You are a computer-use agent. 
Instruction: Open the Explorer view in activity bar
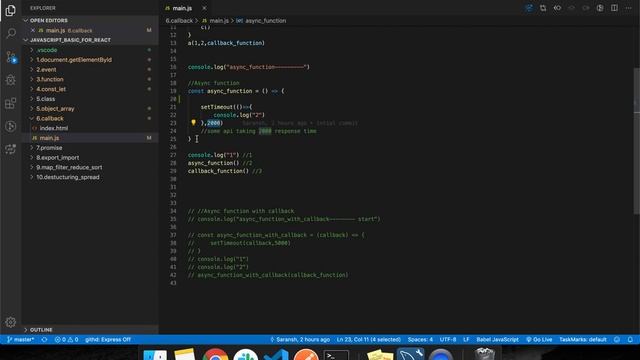[11, 10]
